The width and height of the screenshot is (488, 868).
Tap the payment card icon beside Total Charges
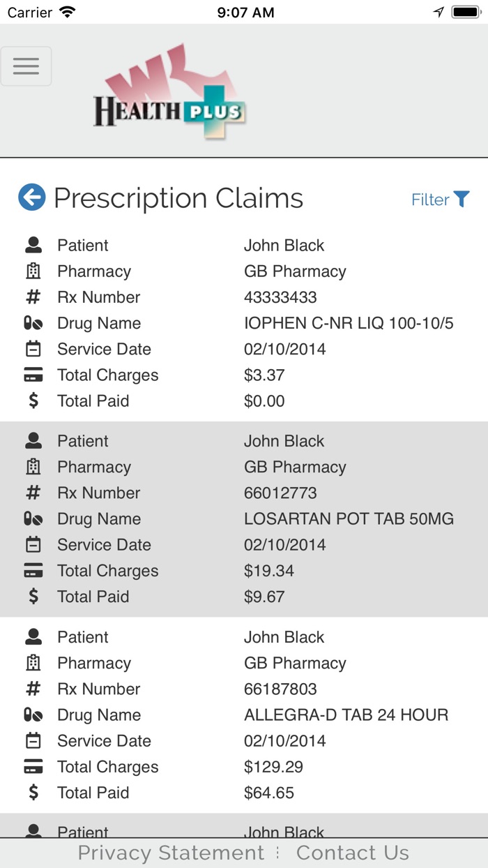(x=32, y=375)
